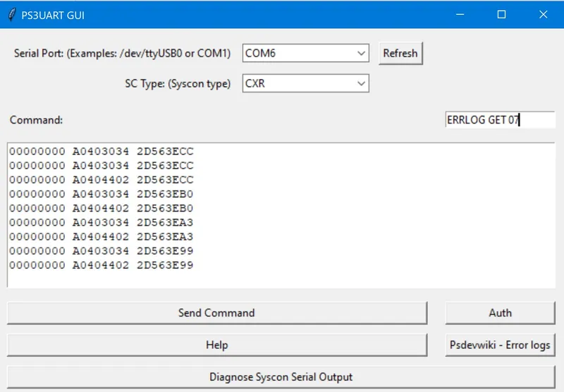Image resolution: width=564 pixels, height=392 pixels.
Task: Open the Help button
Action: [216, 345]
